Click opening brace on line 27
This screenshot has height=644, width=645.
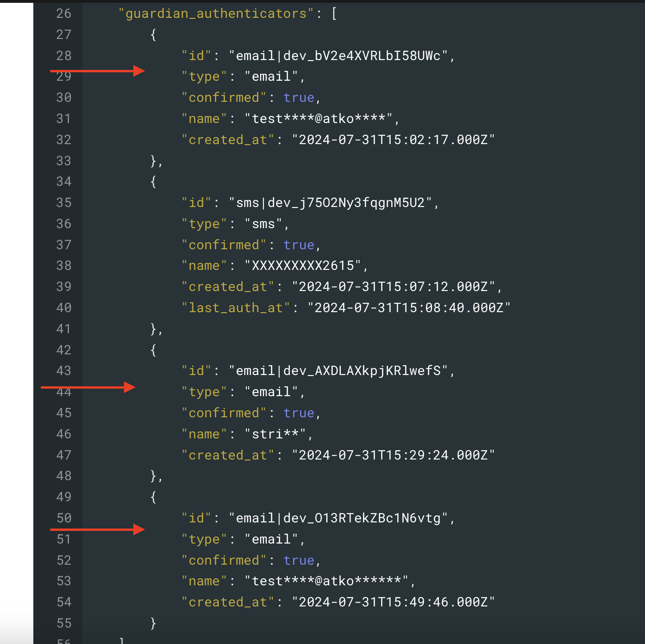[154, 35]
